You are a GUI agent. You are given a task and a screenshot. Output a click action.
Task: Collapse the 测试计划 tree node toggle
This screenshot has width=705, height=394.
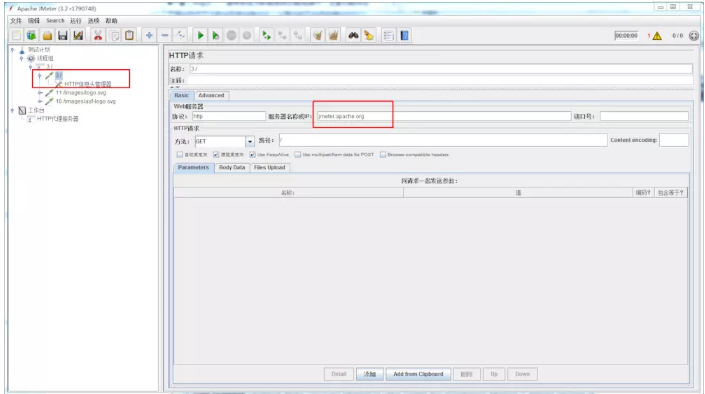tap(13, 49)
